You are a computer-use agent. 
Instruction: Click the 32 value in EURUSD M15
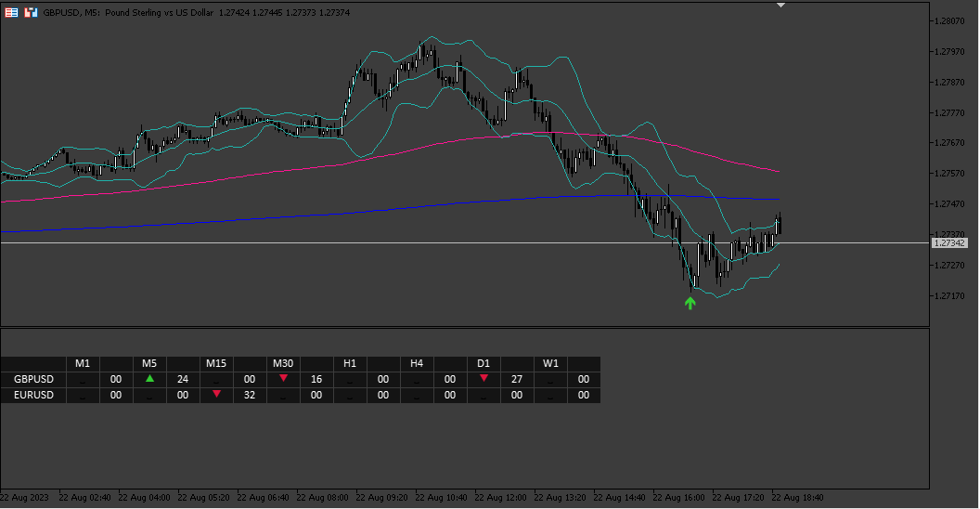250,395
